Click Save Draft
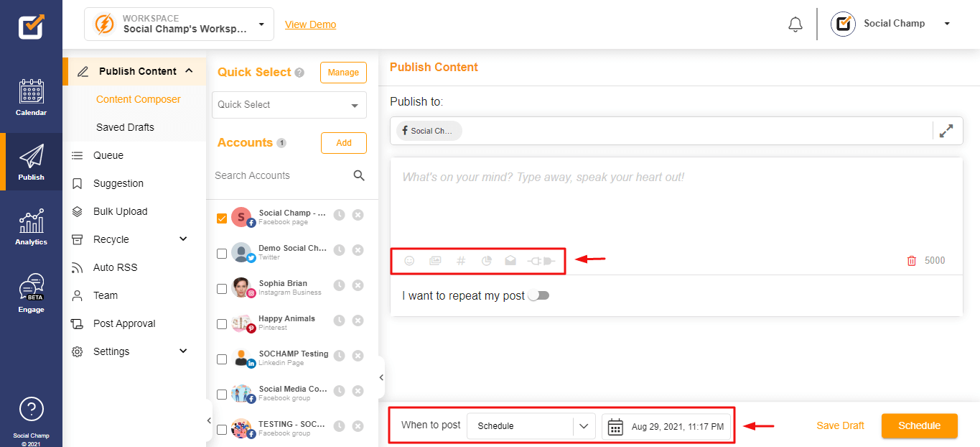The width and height of the screenshot is (980, 447). [x=840, y=425]
